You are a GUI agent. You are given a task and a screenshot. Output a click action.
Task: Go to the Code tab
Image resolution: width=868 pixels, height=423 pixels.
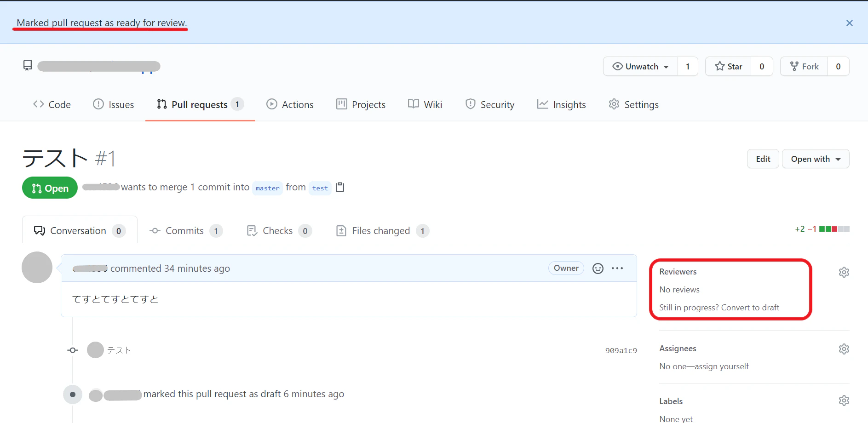[52, 105]
